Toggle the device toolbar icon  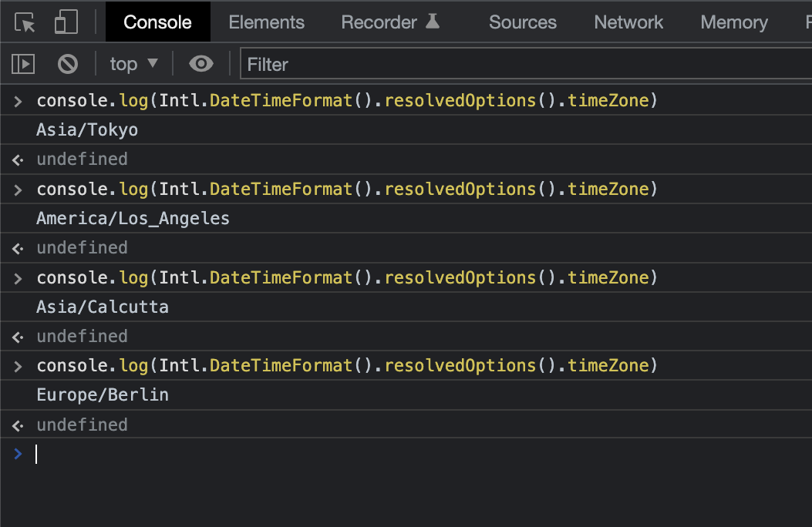pyautogui.click(x=66, y=22)
